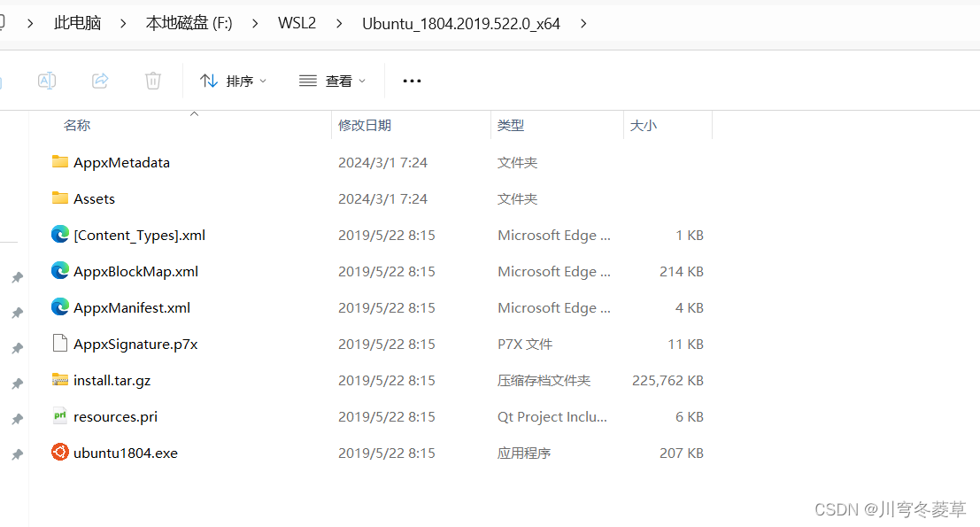Open the three-dot more options menu

click(x=412, y=81)
